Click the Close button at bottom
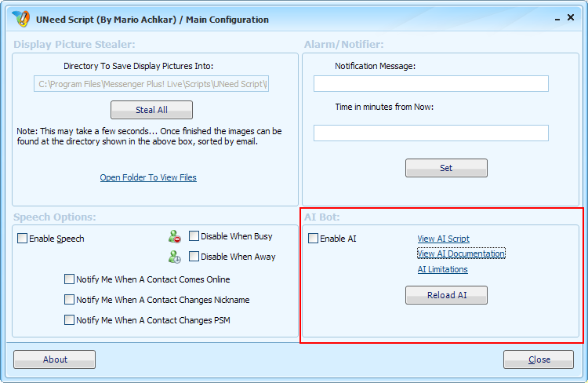Viewport: 588px width, 383px height. click(x=539, y=359)
